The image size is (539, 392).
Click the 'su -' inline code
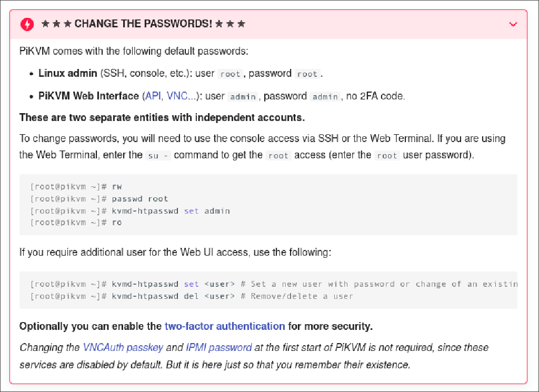pyautogui.click(x=158, y=155)
